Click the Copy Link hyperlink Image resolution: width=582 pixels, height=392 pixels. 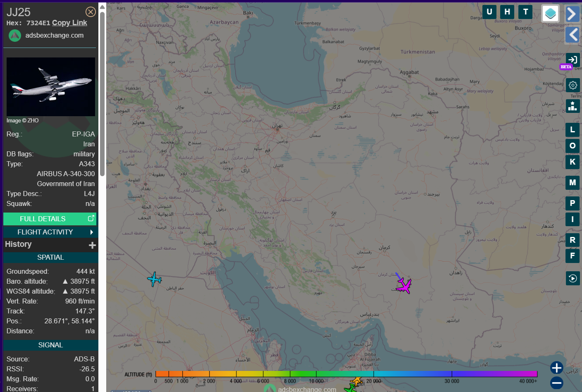coord(69,23)
